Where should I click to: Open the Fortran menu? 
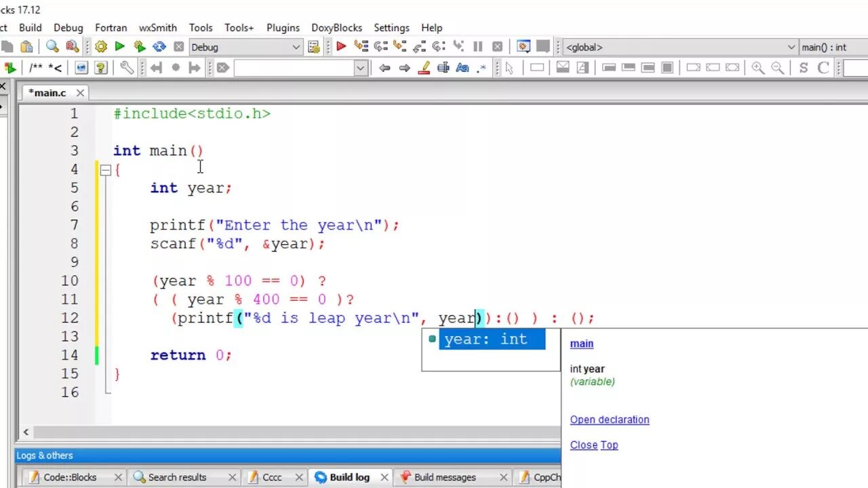[x=111, y=28]
